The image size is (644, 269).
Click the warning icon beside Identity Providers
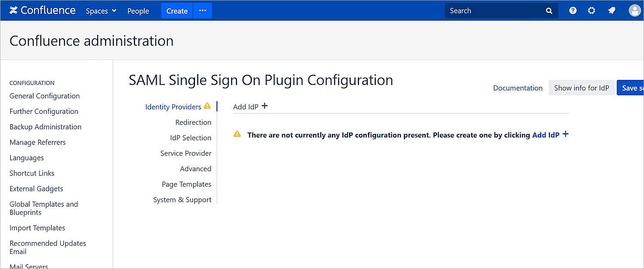click(207, 106)
